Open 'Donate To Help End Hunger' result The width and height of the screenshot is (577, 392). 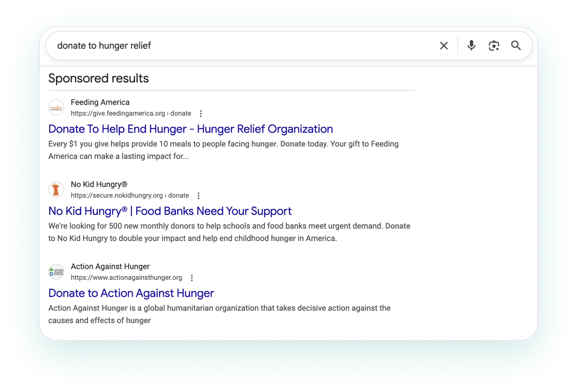coord(191,129)
